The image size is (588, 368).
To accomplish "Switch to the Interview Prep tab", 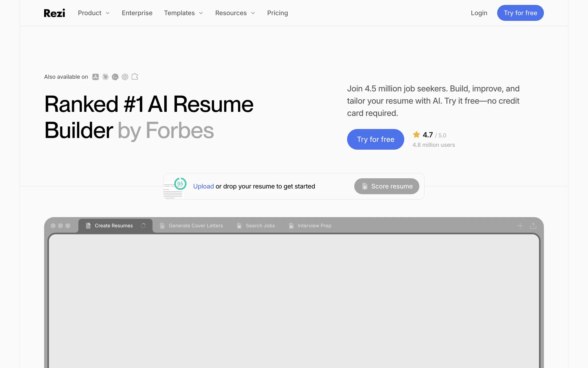I will (x=310, y=226).
